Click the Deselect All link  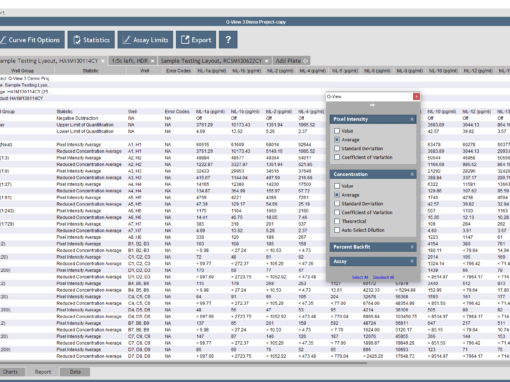(383, 277)
